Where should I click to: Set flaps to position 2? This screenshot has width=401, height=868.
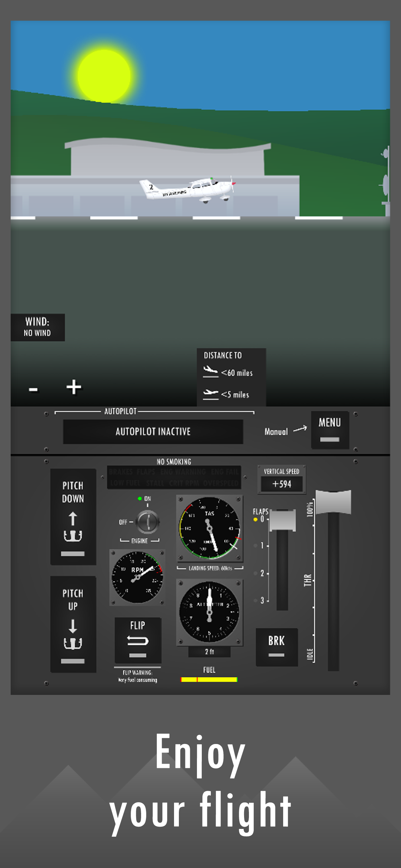pyautogui.click(x=262, y=573)
